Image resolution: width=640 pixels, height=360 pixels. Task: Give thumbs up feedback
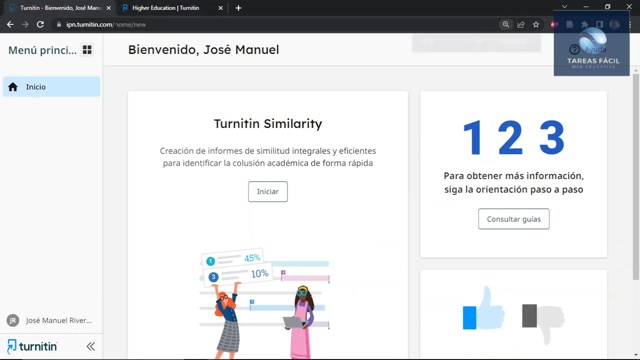click(484, 309)
